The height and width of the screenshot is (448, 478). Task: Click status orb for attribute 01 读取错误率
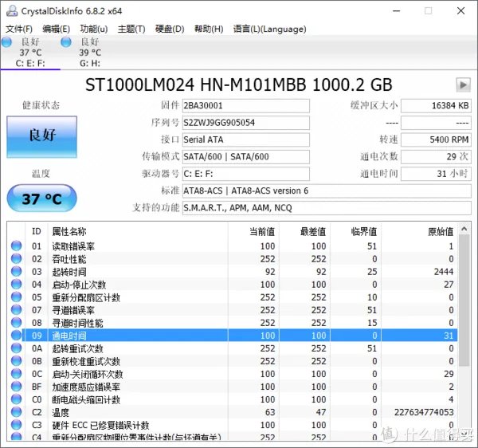pos(17,246)
